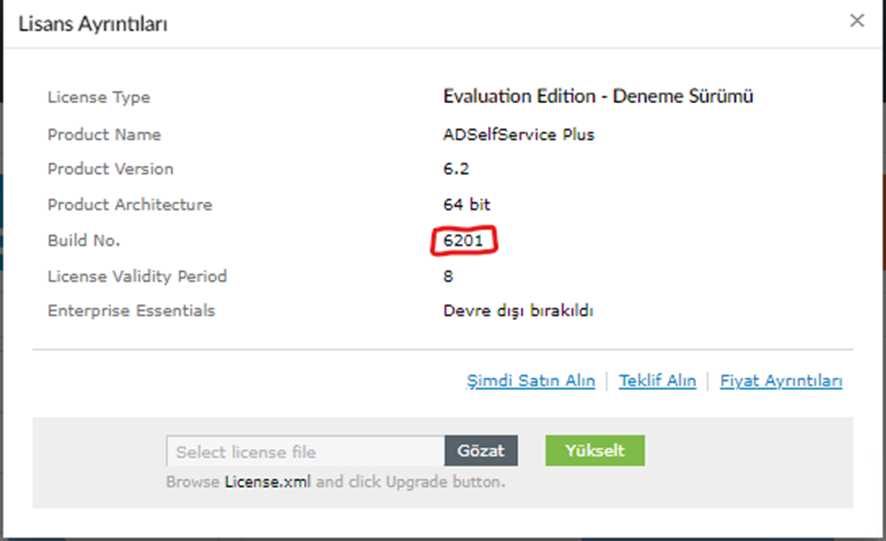Viewport: 886px width, 541px height.
Task: Click the Evaluation Edition - Deneme Sürümü text
Action: point(598,96)
